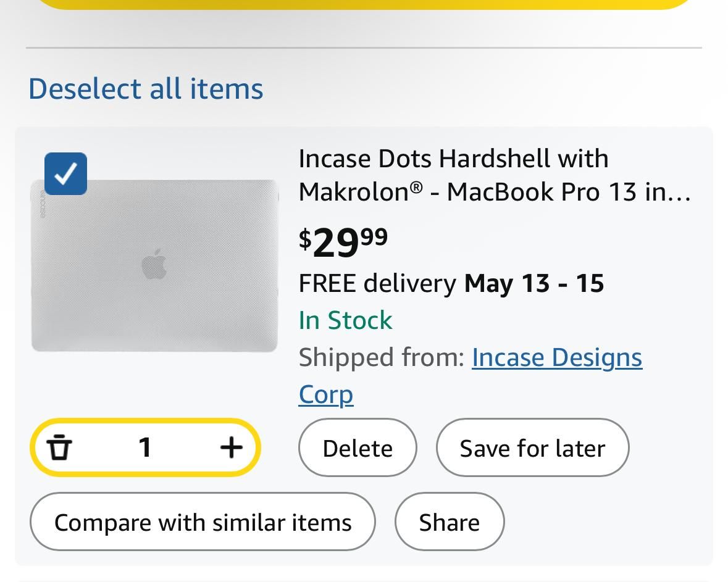Tap the quantity number 1
This screenshot has width=728, height=582.
point(145,447)
